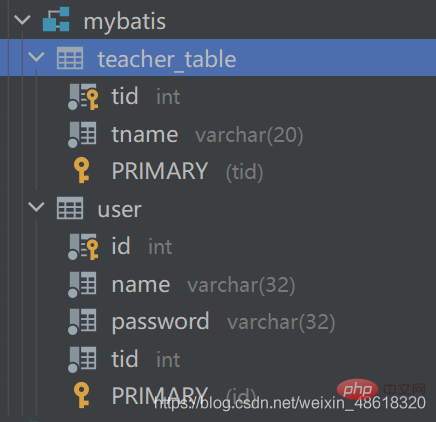Select the PRIMARY (tid) key entry
Screen dimensions: 436x422
click(187, 171)
